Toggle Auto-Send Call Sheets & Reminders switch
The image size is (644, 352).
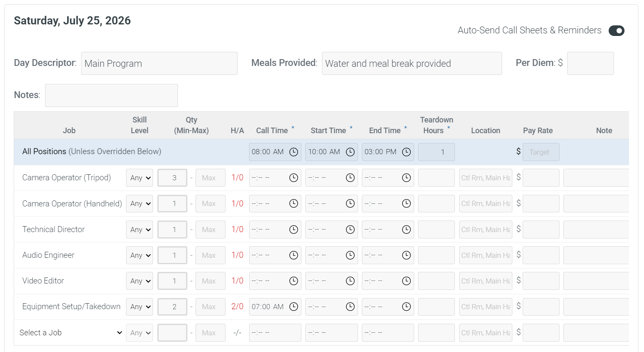(616, 30)
